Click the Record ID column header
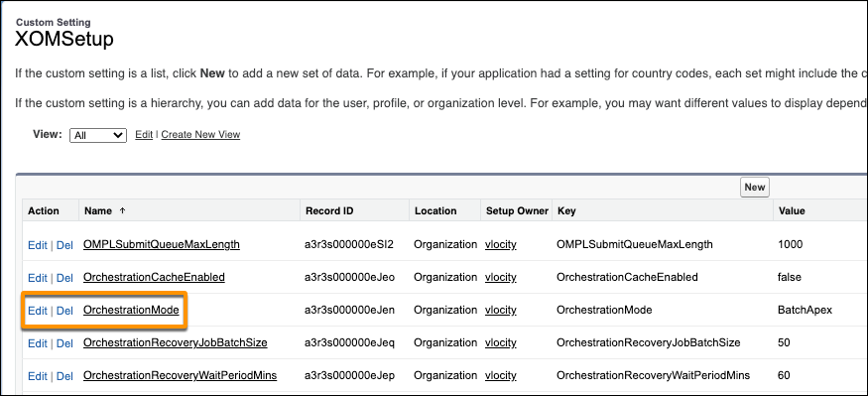The width and height of the screenshot is (868, 396). point(329,211)
